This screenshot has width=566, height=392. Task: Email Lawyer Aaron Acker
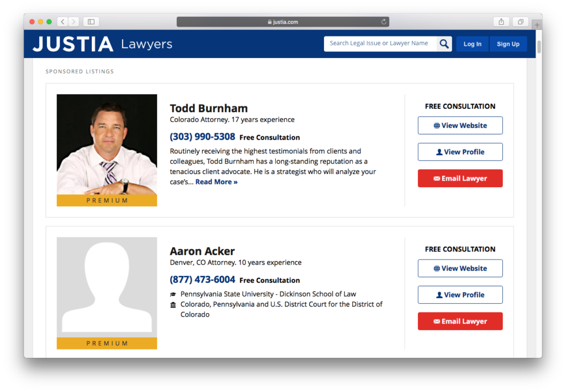click(x=460, y=321)
